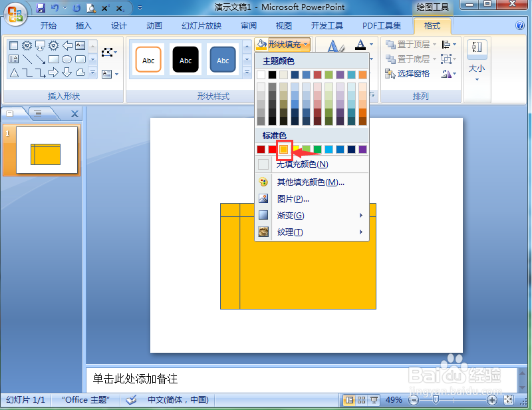Screen dimensions: 532x410
Task: Expand the shape styles gallery
Action: (x=247, y=73)
